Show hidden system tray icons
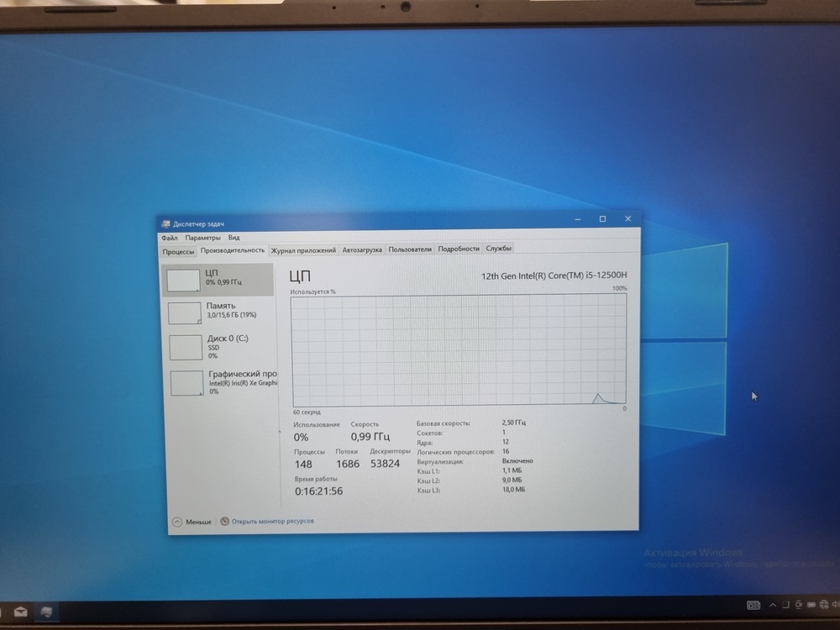 773,605
